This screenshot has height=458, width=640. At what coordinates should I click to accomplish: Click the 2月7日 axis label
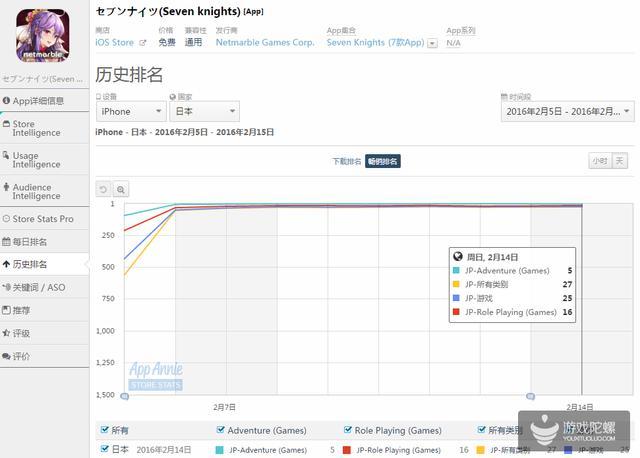(x=224, y=407)
